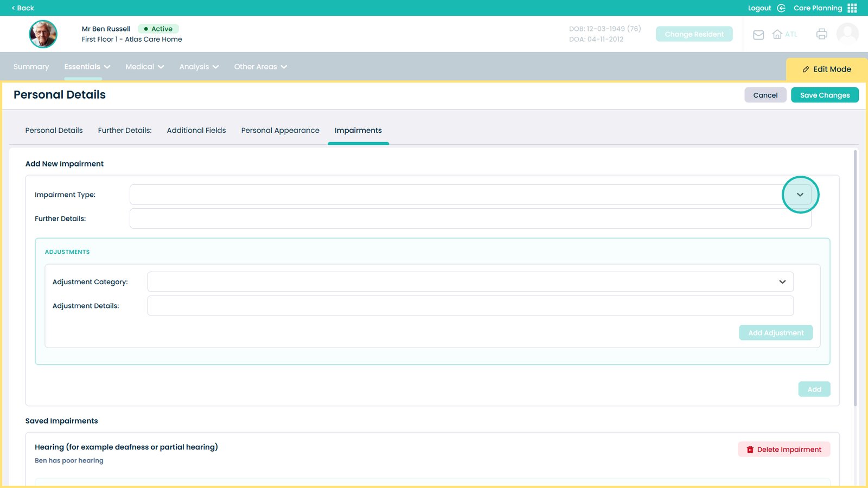Click the envelope messages icon

(758, 35)
